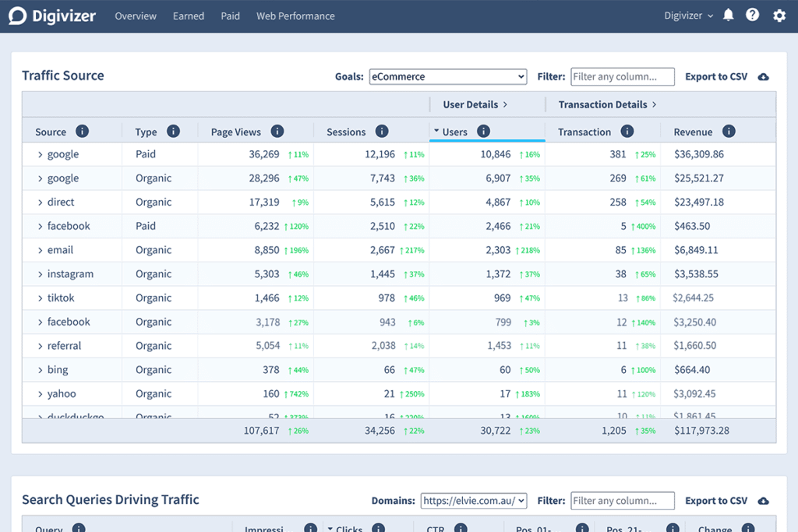The image size is (798, 532).
Task: Click info icon next to Sessions header
Action: [382, 132]
